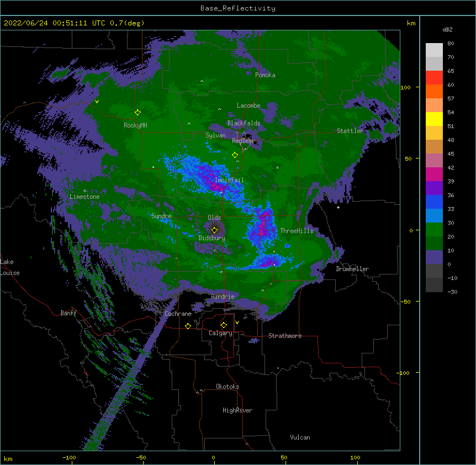Click the radar site diamond between Olds and Didsbury

[x=214, y=230]
